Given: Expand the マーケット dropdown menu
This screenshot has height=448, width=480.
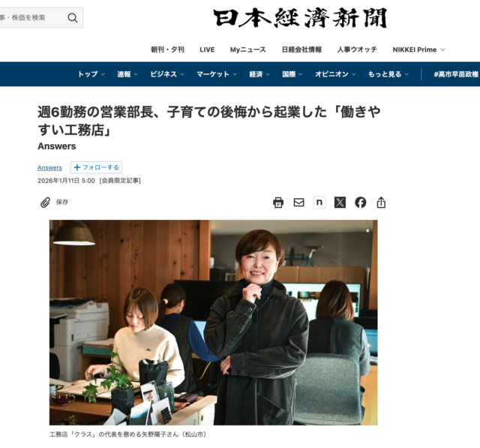Looking at the screenshot, I should pos(217,74).
